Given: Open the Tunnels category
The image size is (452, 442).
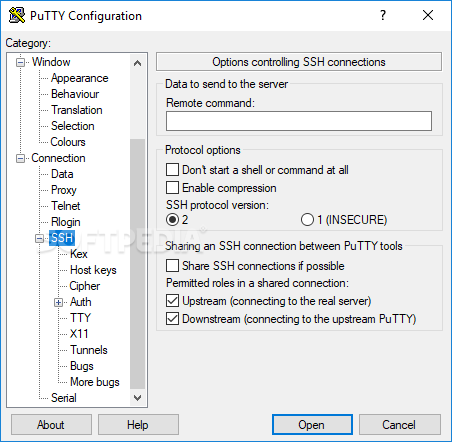Looking at the screenshot, I should (x=89, y=350).
